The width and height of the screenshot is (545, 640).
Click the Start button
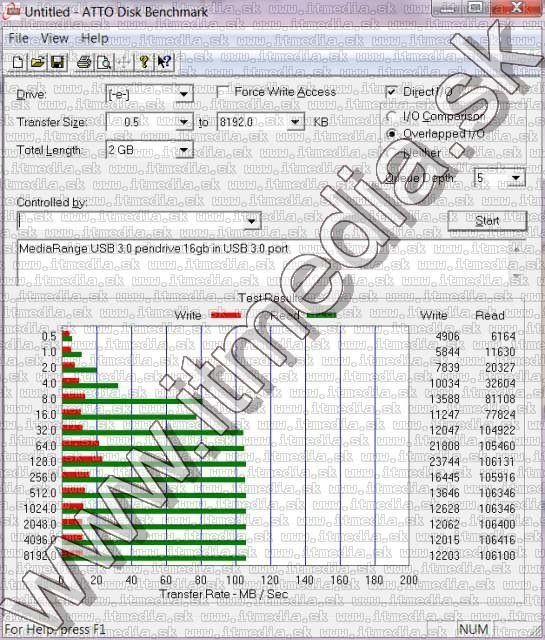tap(487, 221)
